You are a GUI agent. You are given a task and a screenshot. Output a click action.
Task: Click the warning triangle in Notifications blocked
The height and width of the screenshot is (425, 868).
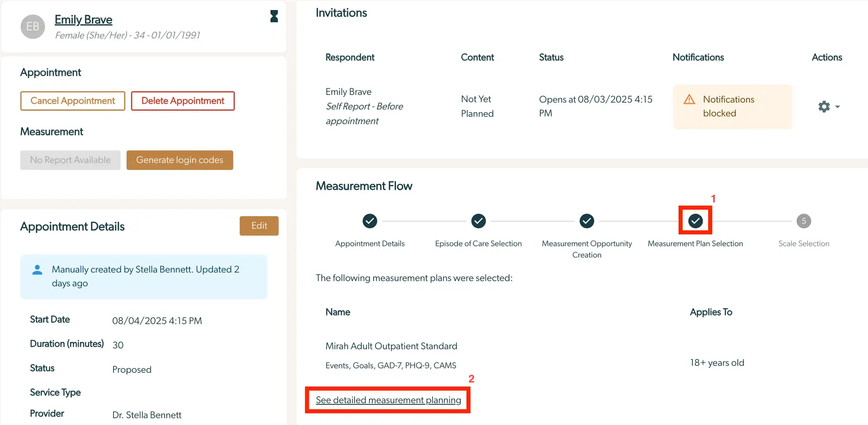pos(689,99)
